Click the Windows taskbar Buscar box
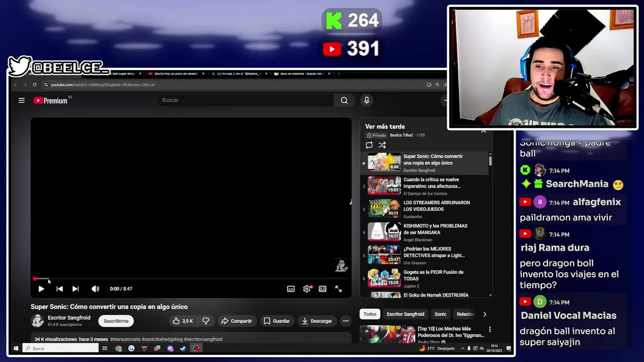 (x=60, y=348)
